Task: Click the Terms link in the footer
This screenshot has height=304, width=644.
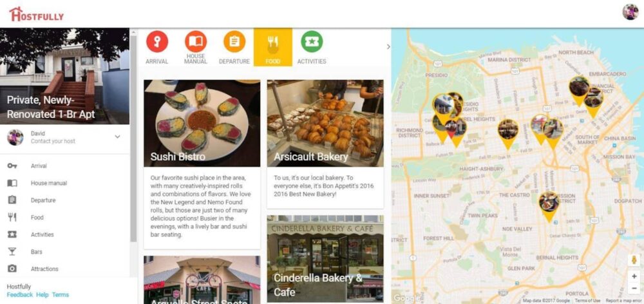Action: pyautogui.click(x=61, y=294)
